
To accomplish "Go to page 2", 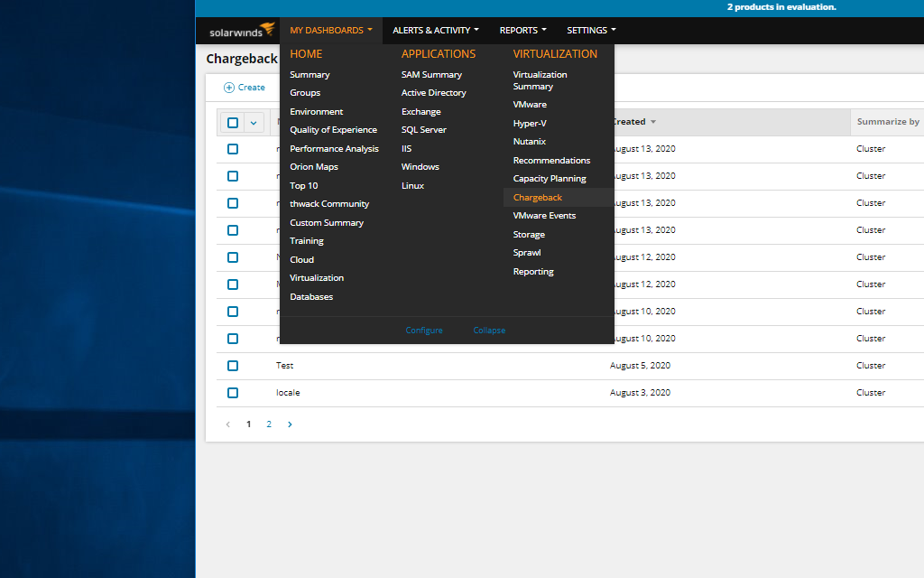I will 269,424.
